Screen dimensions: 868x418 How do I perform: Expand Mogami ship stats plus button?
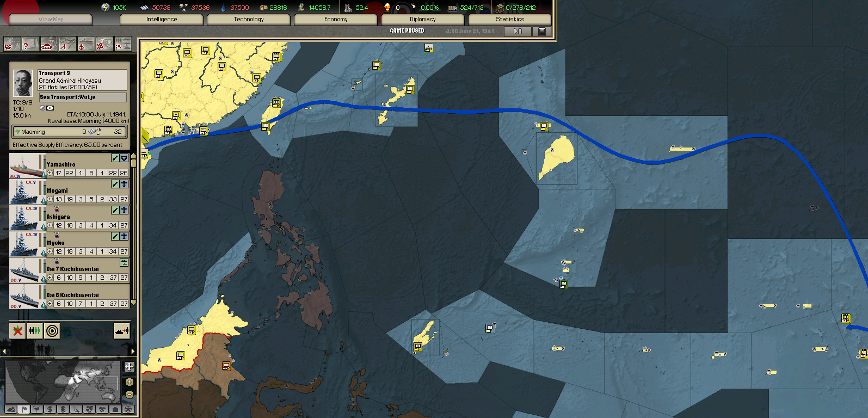click(50, 199)
